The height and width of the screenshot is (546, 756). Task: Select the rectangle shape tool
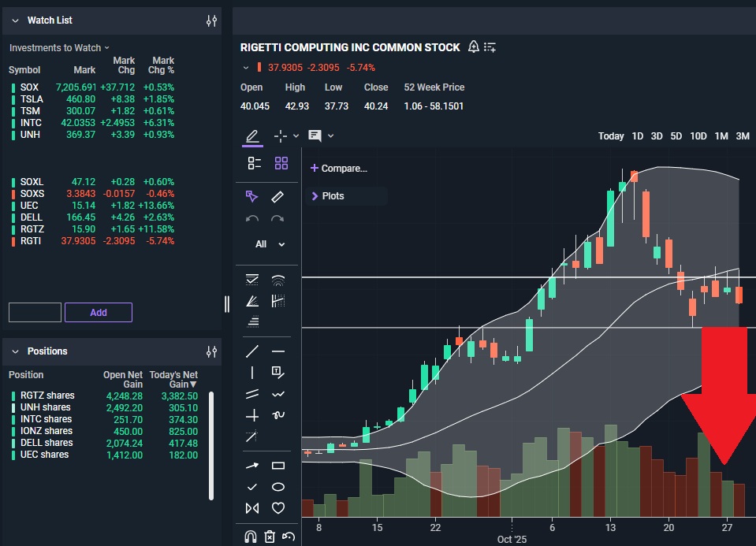(x=278, y=466)
